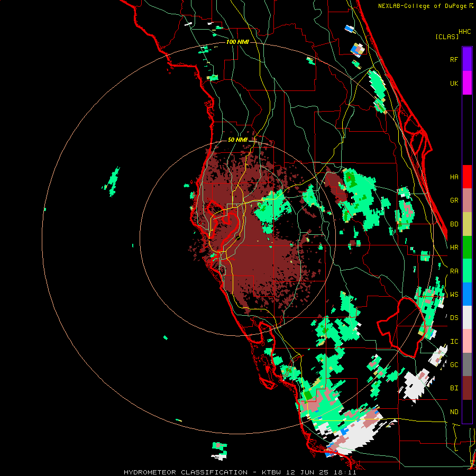Click the BD yellow legend swatch
476x476 pixels.
(x=467, y=224)
